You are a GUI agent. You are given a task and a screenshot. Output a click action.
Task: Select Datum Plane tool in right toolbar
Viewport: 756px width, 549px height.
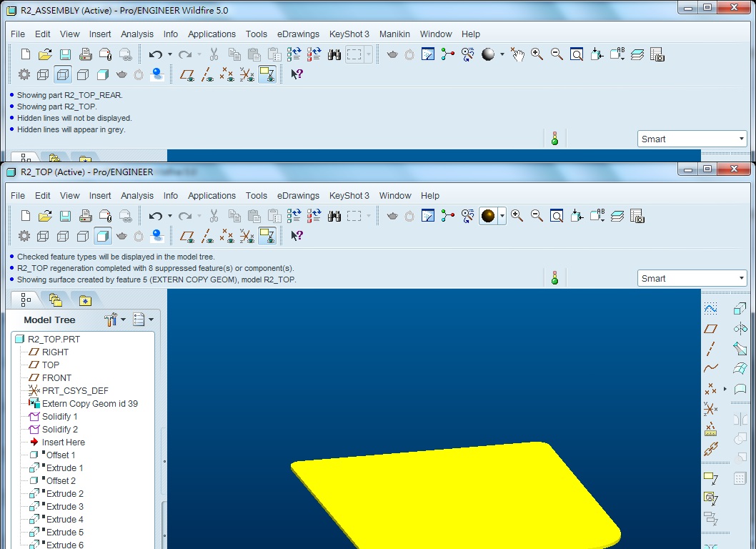click(x=711, y=329)
